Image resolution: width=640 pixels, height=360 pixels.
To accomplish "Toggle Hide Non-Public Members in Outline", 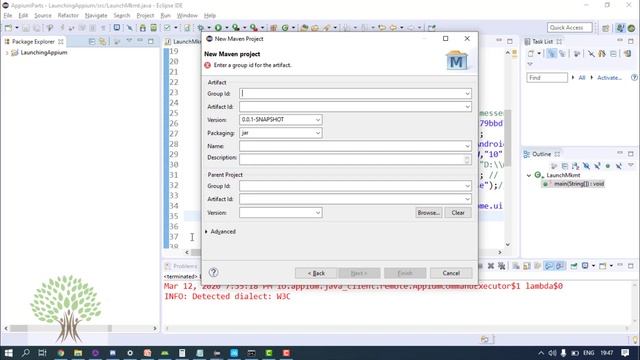I will tap(608, 166).
